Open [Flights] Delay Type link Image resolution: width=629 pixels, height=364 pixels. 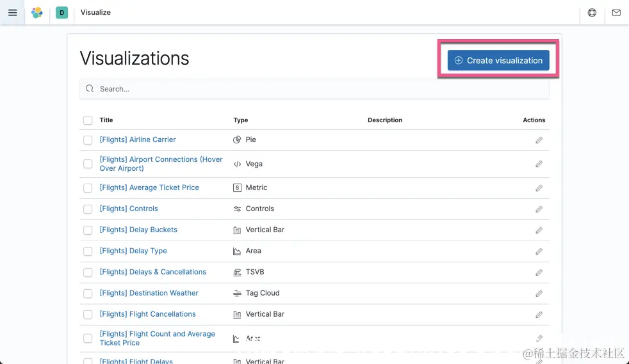pyautogui.click(x=133, y=251)
